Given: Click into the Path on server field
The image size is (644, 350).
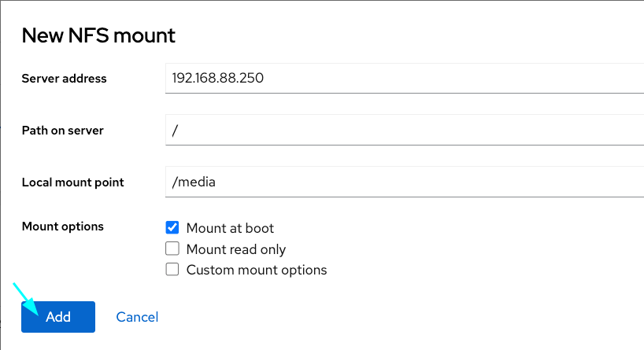Looking at the screenshot, I should point(405,130).
